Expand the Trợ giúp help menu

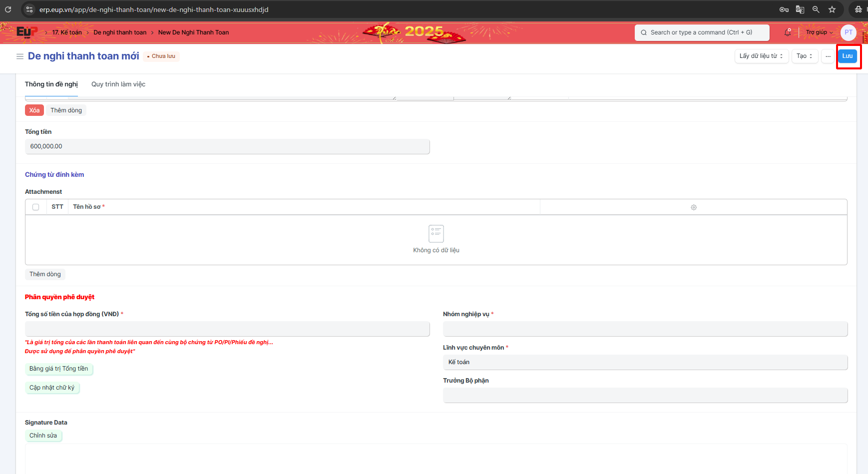coord(819,32)
